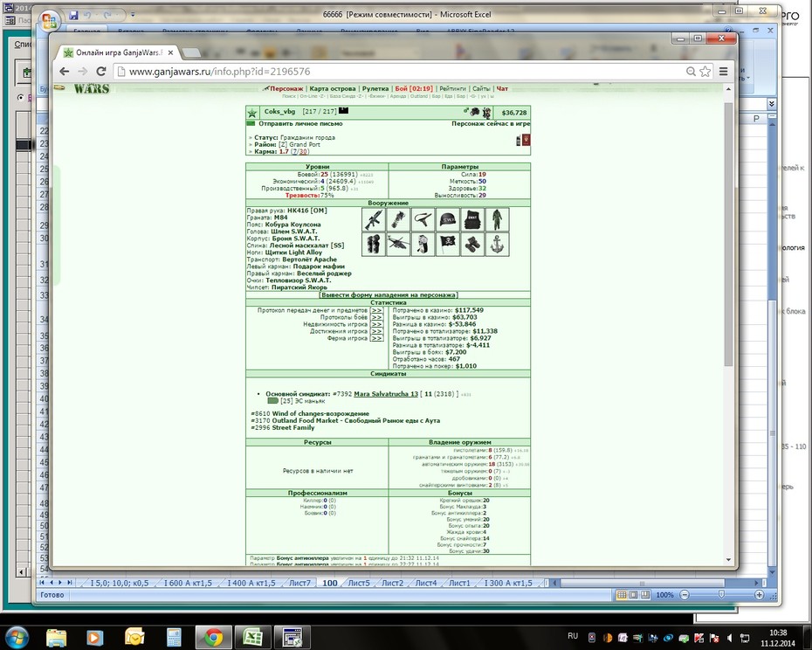Open Карта острова in the game menu
Screen dimensions: 812x650
coord(333,88)
